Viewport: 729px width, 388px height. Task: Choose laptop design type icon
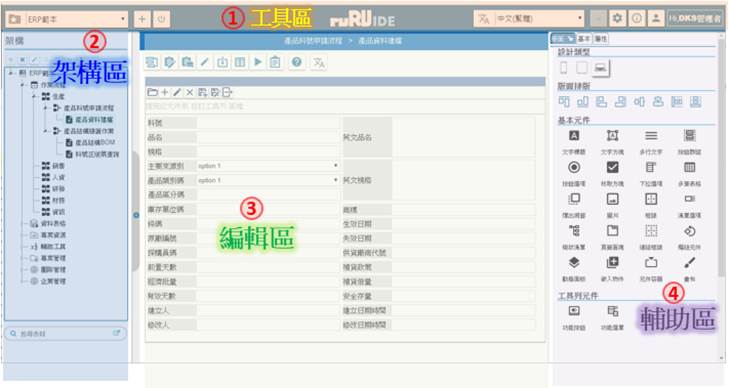click(x=601, y=68)
